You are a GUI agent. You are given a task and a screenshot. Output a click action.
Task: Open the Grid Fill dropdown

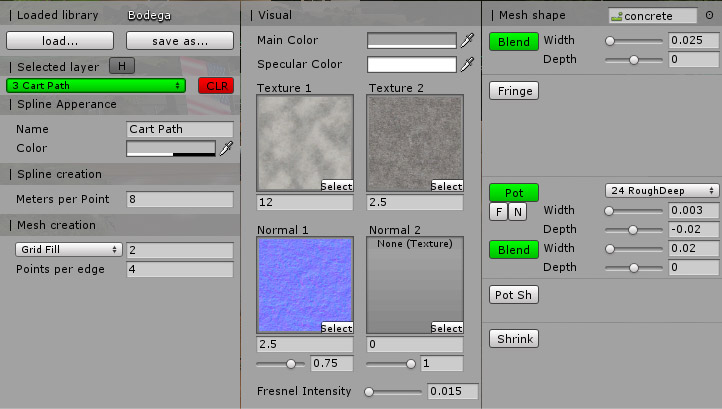69,249
